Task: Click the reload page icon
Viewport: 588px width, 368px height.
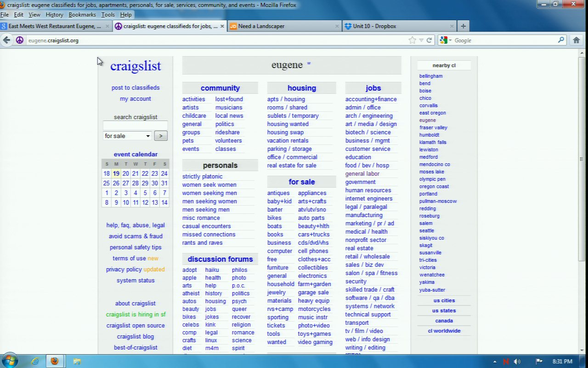Action: pos(429,40)
